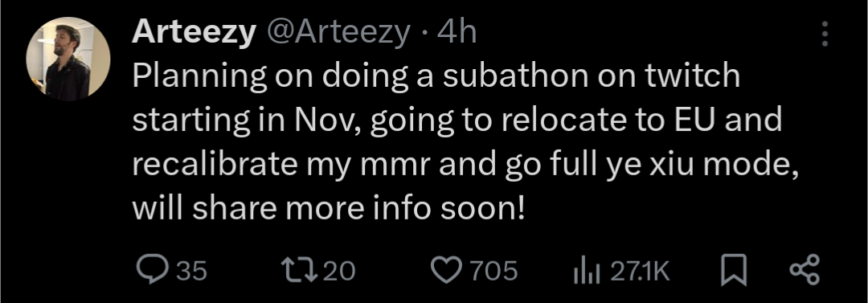Click the share icon on the tweet

coord(805,271)
